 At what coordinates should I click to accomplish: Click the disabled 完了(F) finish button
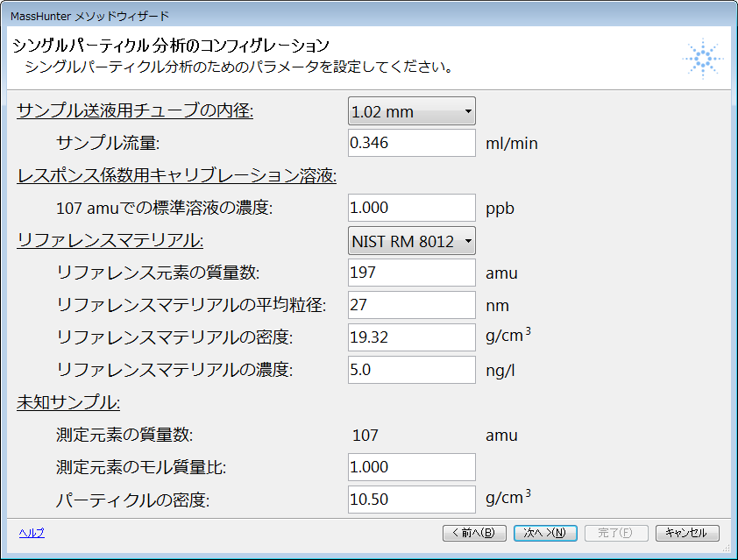(x=616, y=533)
